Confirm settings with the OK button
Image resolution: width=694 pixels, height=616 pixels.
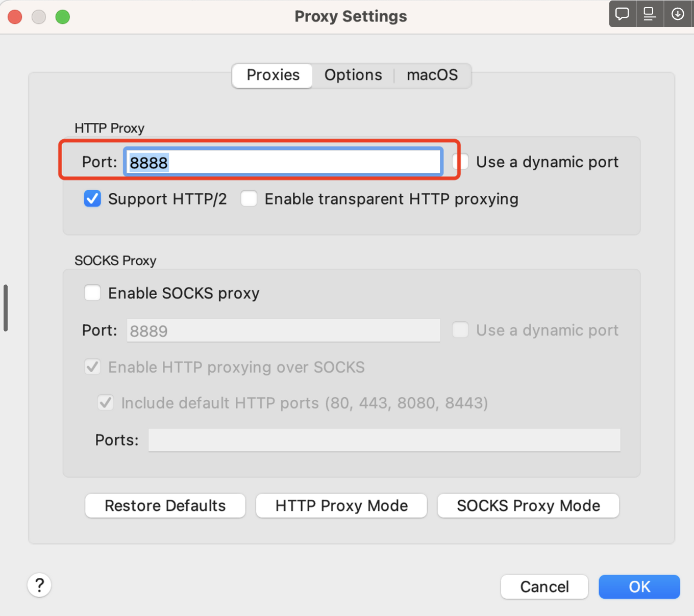point(639,586)
